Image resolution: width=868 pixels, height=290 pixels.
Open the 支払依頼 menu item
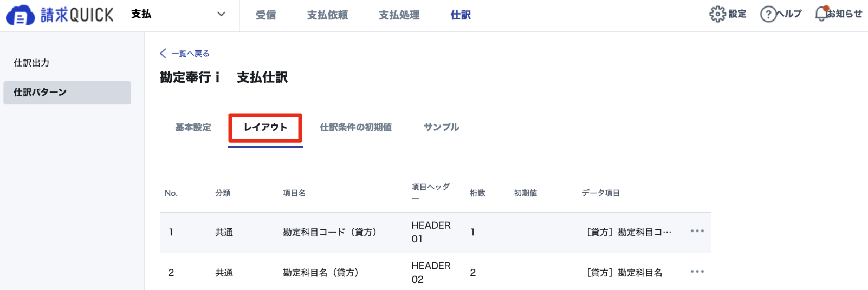click(327, 15)
